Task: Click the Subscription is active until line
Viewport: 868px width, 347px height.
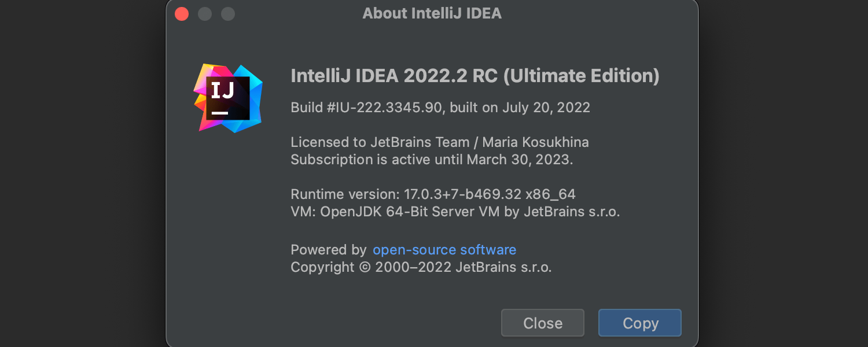Action: pos(431,159)
